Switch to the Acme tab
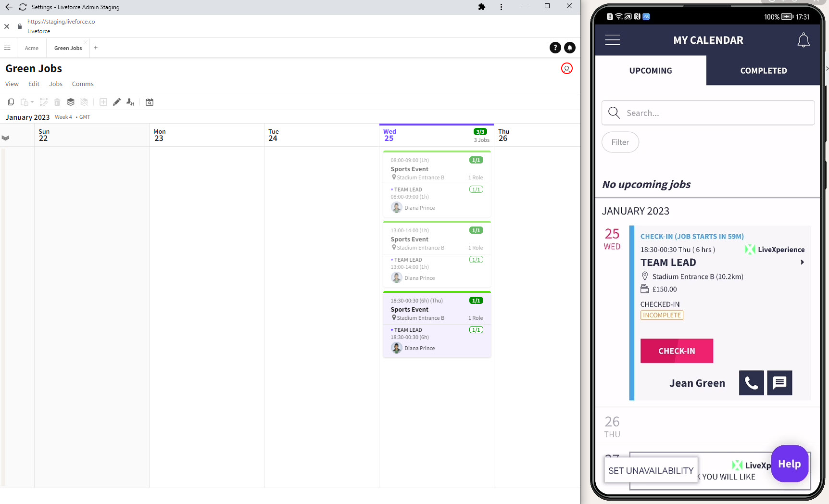The width and height of the screenshot is (829, 504). click(x=32, y=48)
